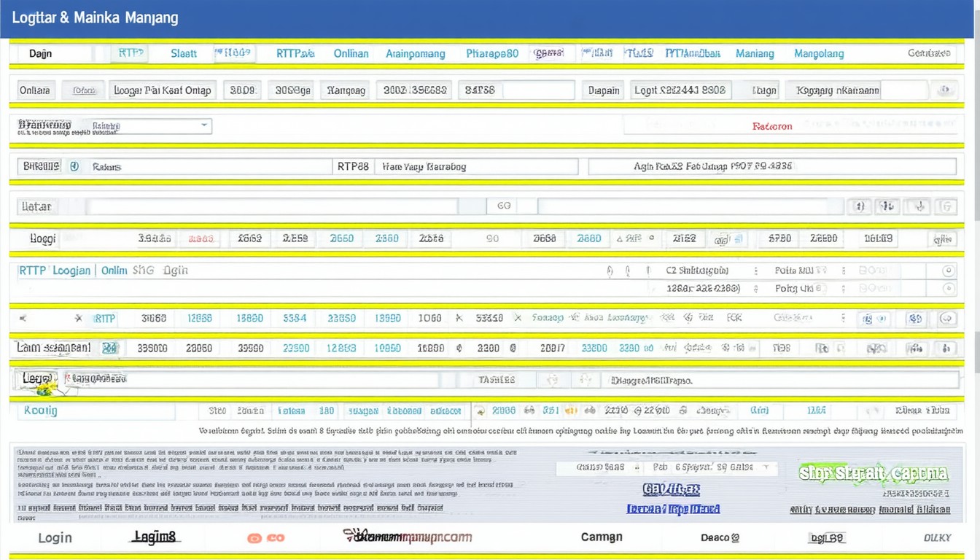980x560 pixels.
Task: Click the last icon button in the Liatar row
Action: (946, 206)
